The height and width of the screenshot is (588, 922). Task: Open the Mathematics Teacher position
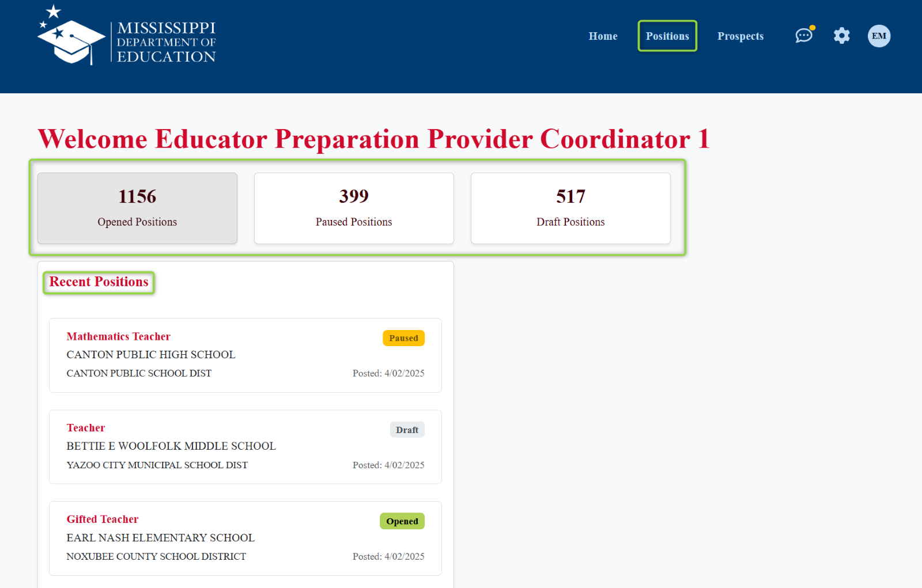(118, 336)
